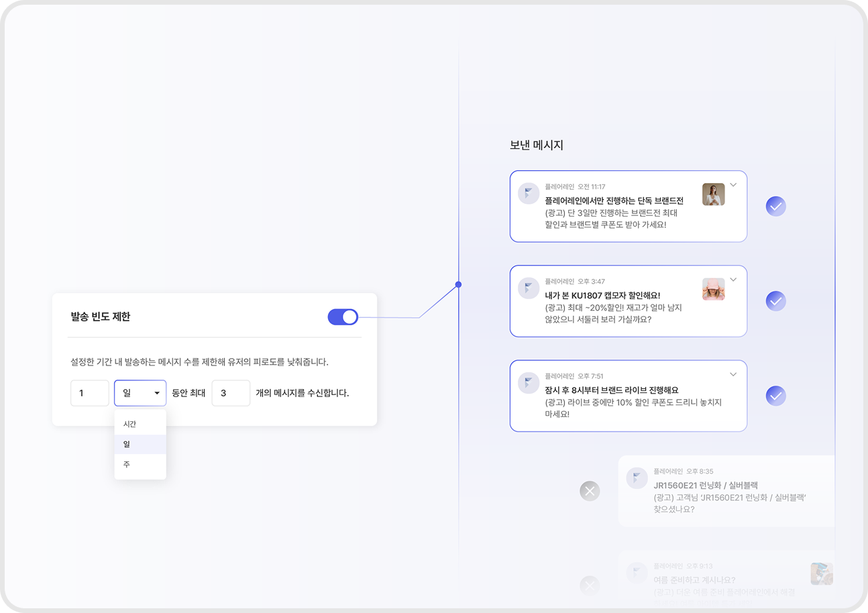Open the woman thumbnail in 단독 브랜드전 message
The height and width of the screenshot is (613, 868).
tap(713, 194)
